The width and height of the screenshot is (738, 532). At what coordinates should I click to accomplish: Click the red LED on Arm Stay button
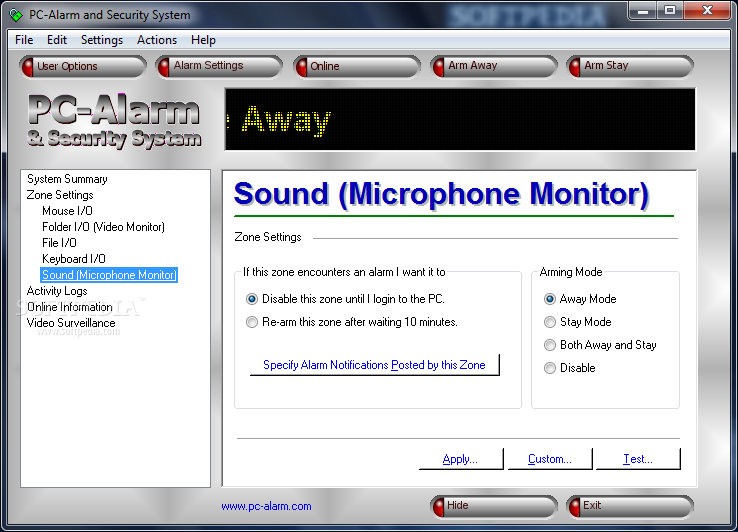(575, 67)
